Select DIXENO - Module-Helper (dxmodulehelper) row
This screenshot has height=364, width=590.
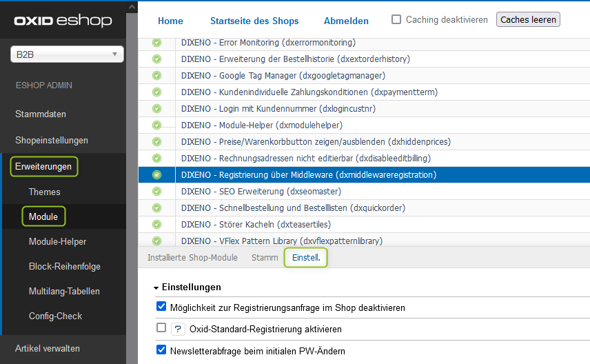point(364,125)
